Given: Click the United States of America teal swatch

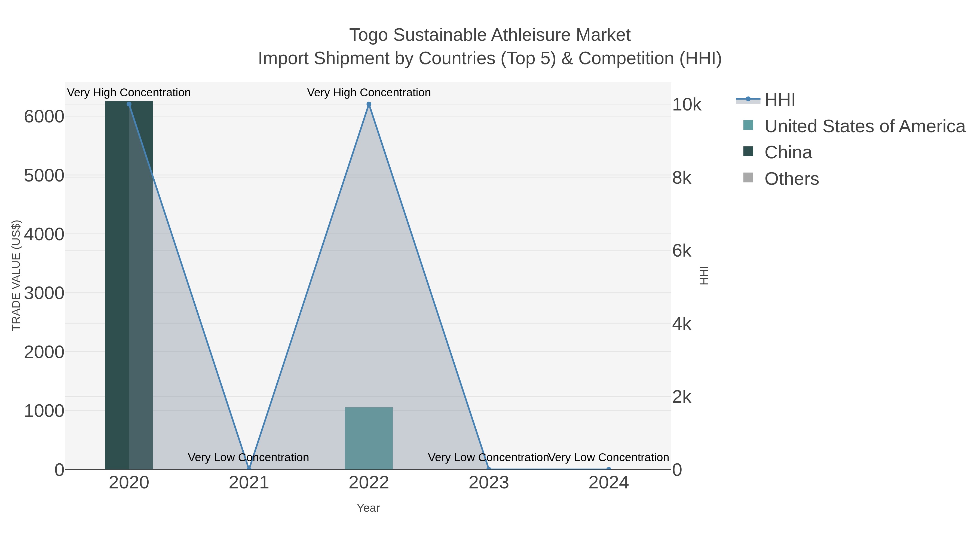Looking at the screenshot, I should 748,125.
